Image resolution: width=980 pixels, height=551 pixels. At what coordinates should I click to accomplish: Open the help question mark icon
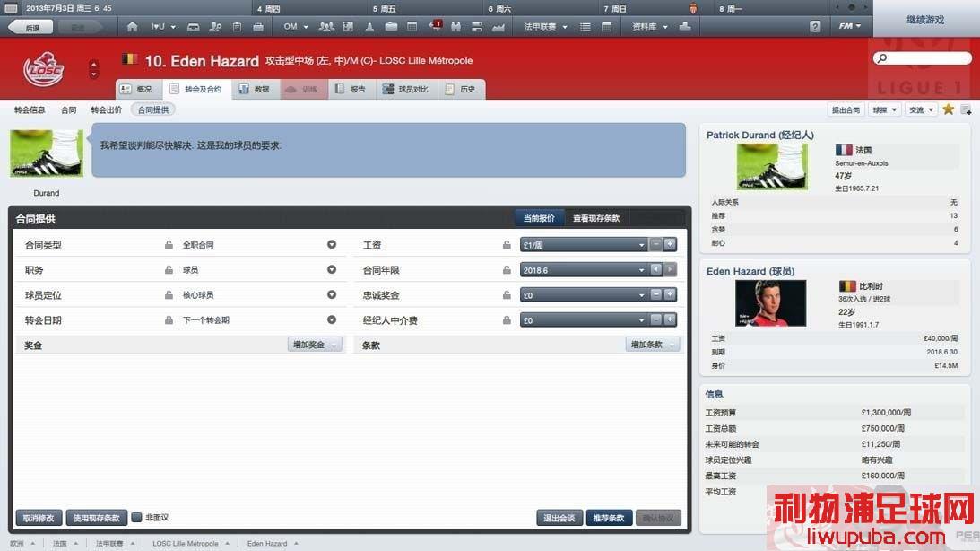[x=815, y=26]
